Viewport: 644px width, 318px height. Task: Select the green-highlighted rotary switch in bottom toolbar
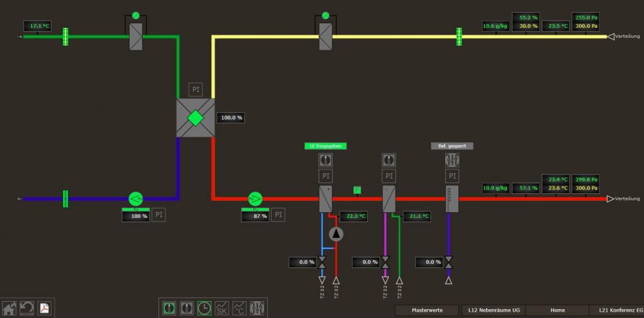point(169,308)
